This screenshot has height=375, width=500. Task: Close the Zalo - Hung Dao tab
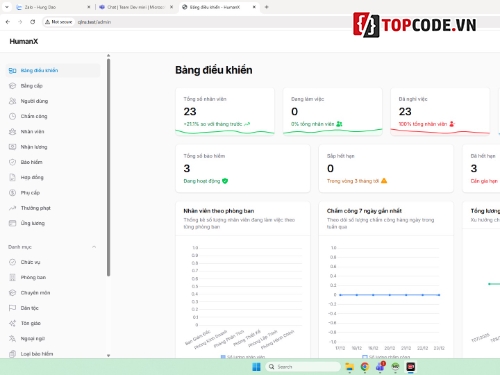(89, 7)
